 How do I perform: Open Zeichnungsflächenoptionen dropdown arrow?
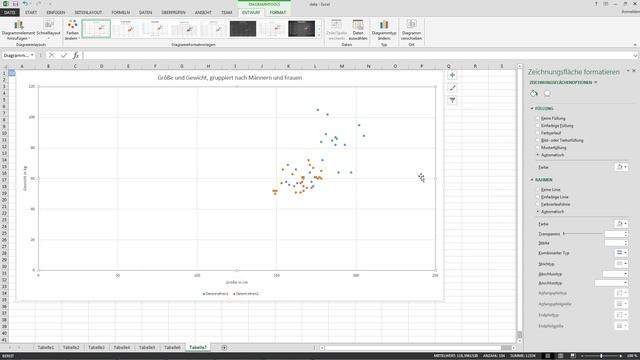point(596,82)
